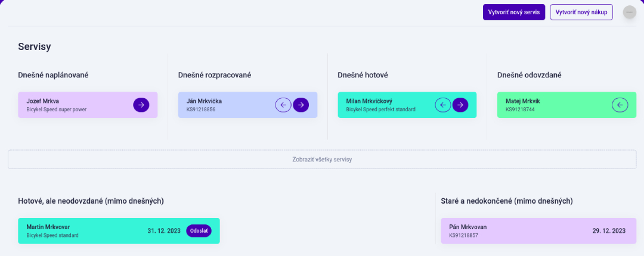Move Milan Mrkvičkový service back with left arrow
This screenshot has width=644, height=256.
pyautogui.click(x=442, y=105)
